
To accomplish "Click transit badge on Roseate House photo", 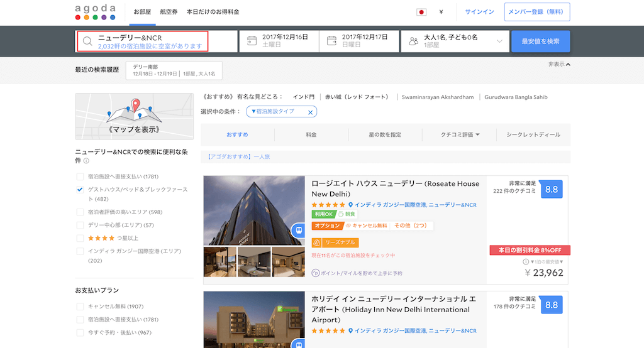I will [x=299, y=231].
